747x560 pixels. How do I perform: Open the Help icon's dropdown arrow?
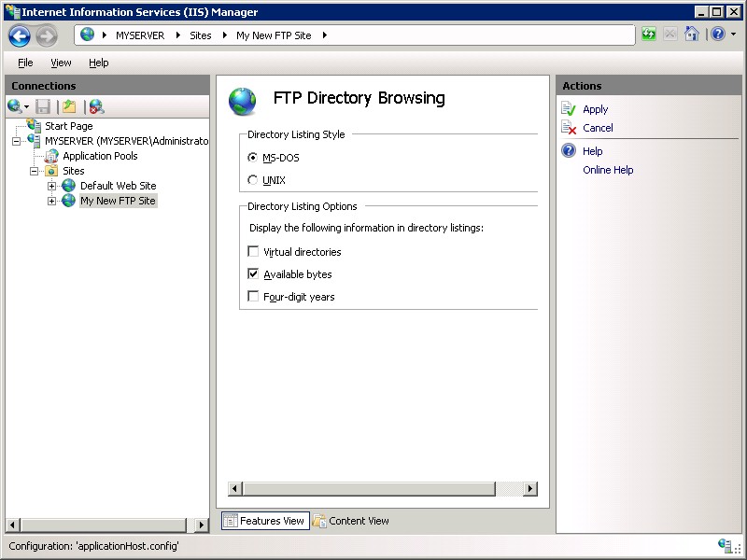733,35
